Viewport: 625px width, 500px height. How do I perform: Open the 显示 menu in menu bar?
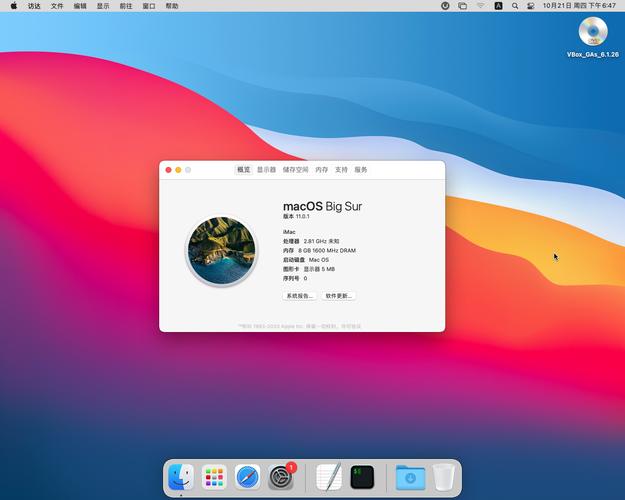pos(103,6)
